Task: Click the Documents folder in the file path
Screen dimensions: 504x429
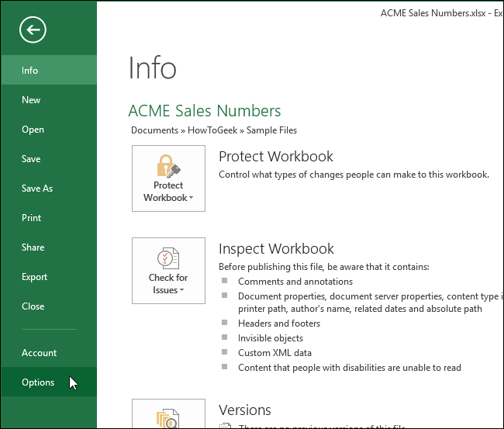Action: coord(154,130)
